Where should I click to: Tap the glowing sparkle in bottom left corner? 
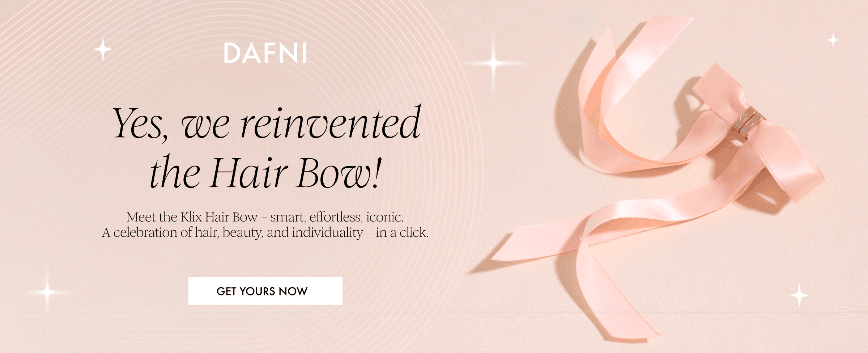coord(47,292)
